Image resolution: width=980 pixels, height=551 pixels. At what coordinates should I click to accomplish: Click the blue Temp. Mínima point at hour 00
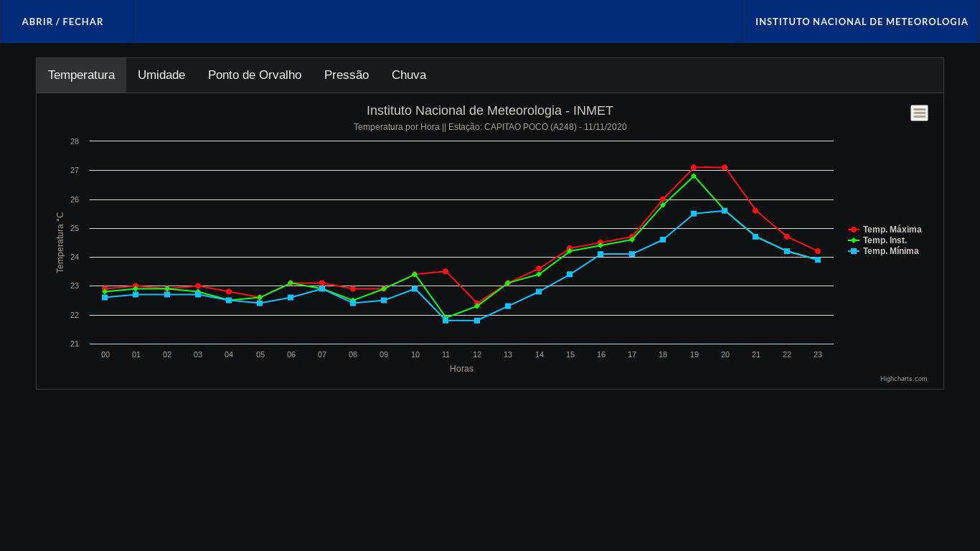point(105,298)
